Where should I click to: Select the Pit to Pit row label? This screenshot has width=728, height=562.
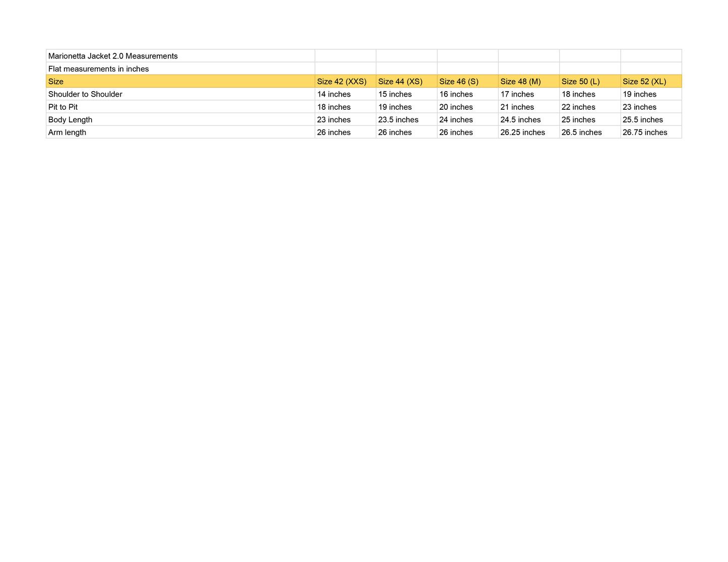coord(63,107)
